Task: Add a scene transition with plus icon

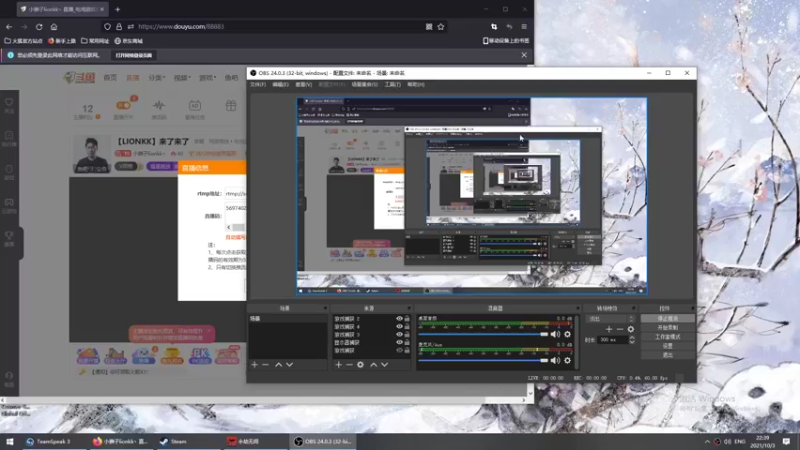Action: tap(609, 329)
